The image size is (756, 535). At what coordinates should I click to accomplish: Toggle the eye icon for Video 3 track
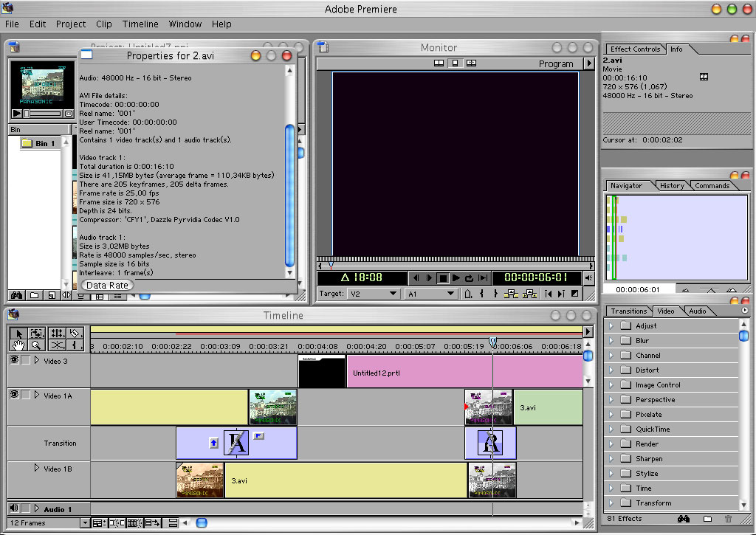pos(15,359)
